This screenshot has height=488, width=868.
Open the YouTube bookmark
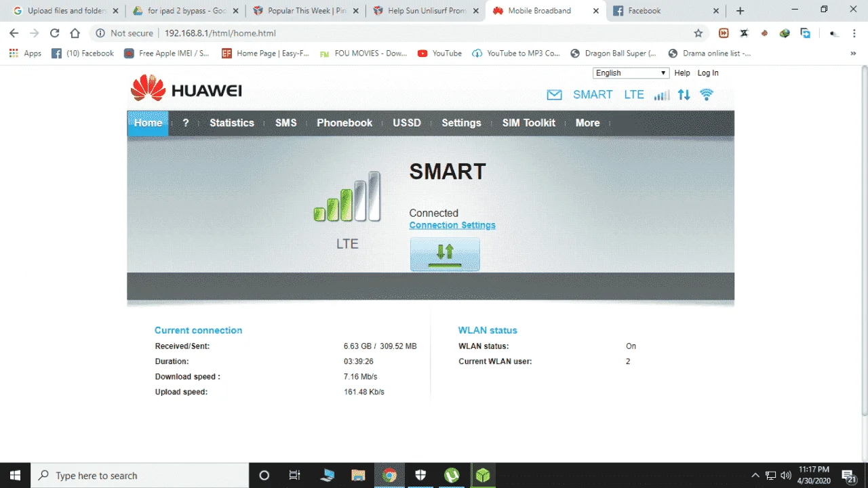439,54
